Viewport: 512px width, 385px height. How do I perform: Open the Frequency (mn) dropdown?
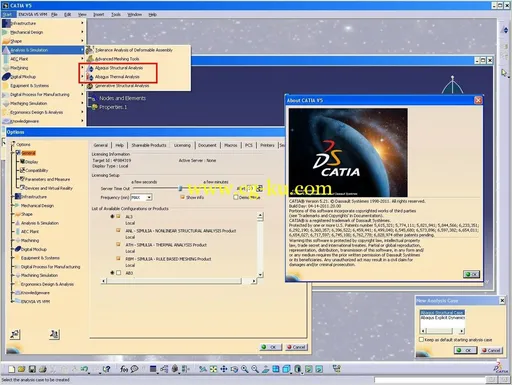(149, 197)
